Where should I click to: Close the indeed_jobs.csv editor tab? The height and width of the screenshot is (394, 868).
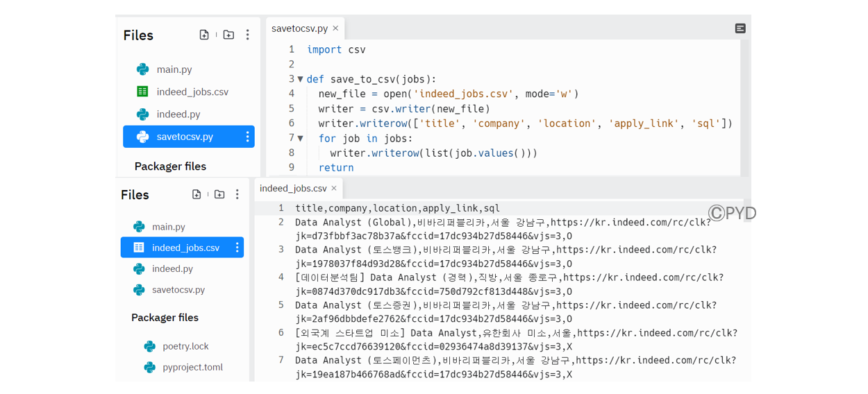[334, 188]
